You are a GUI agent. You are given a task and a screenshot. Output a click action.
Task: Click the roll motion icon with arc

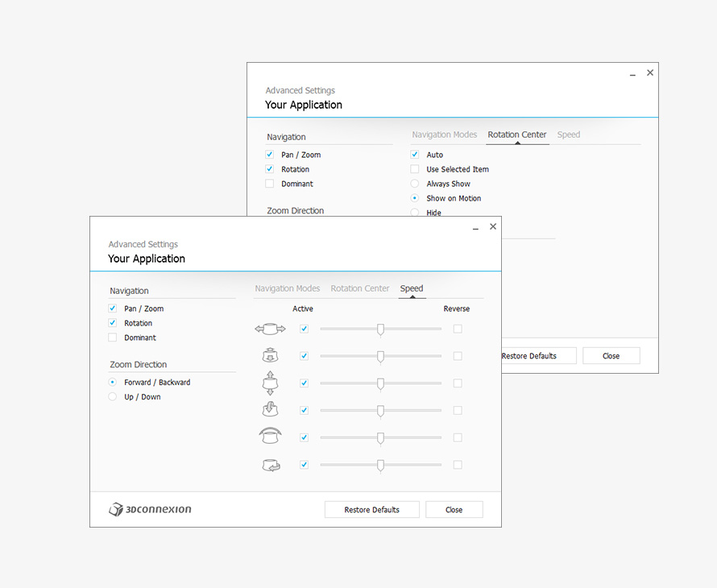click(x=270, y=437)
